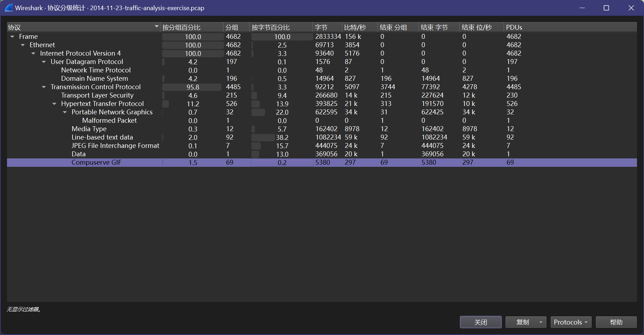
Task: Sort by 结束 字节 column header
Action: 439,27
